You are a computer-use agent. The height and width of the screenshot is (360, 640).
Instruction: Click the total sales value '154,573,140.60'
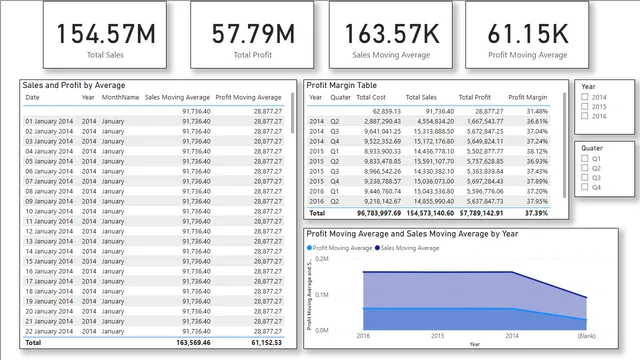[x=430, y=213]
